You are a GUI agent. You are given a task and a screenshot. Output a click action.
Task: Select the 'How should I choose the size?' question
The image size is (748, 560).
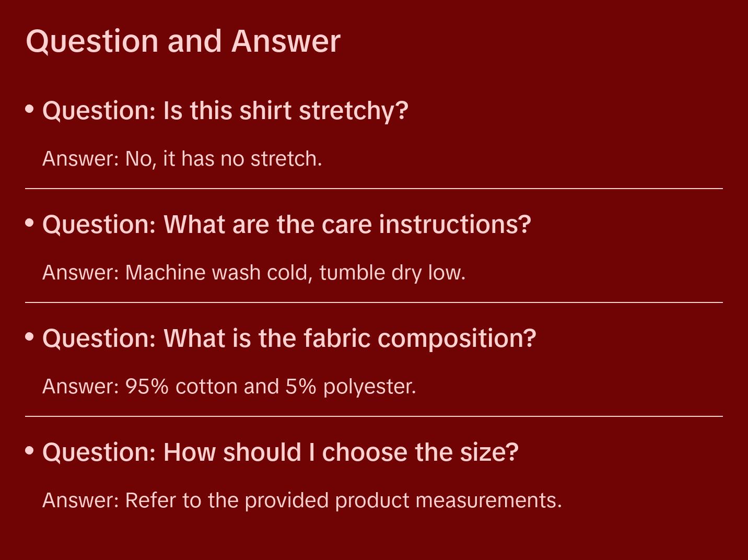coord(280,452)
